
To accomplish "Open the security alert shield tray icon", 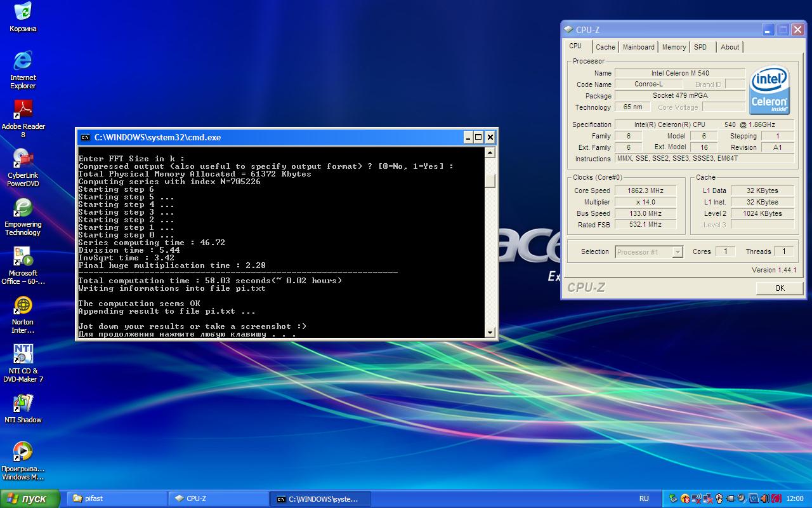I will coord(685,498).
